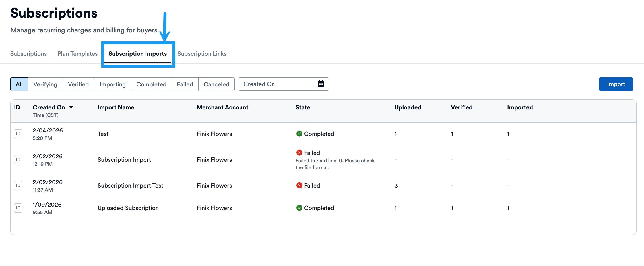Click the blue Import button
Image resolution: width=644 pixels, height=266 pixels.
click(x=616, y=84)
